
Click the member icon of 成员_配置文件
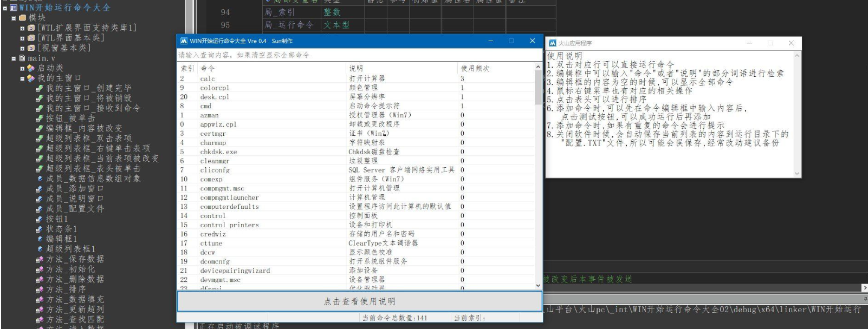tap(40, 208)
